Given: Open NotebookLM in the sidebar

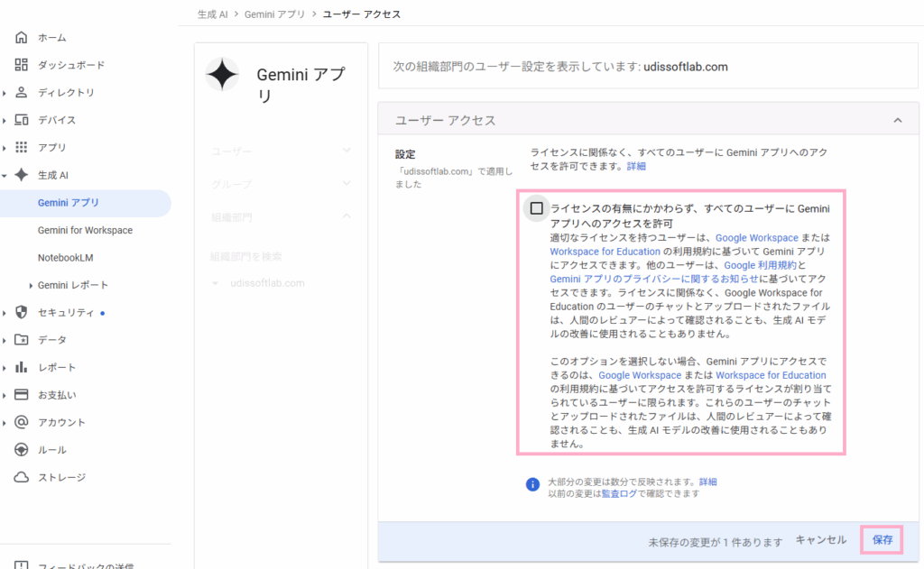Looking at the screenshot, I should point(65,258).
